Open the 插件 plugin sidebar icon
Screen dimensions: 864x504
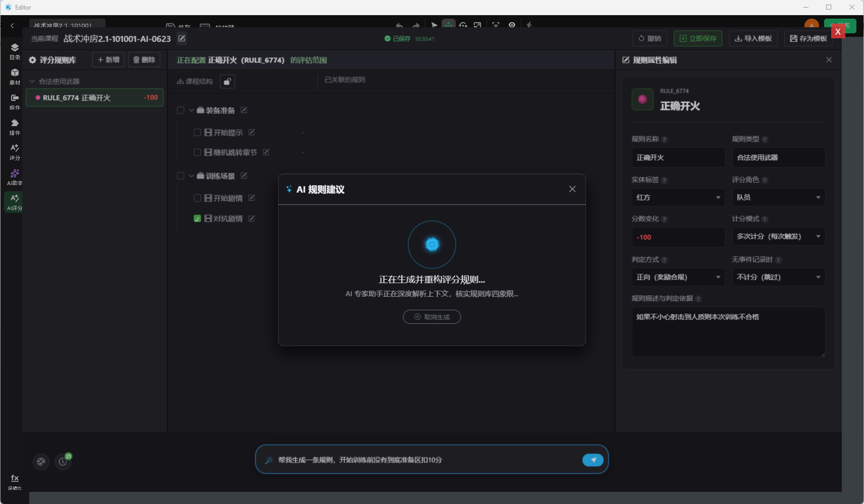(15, 127)
